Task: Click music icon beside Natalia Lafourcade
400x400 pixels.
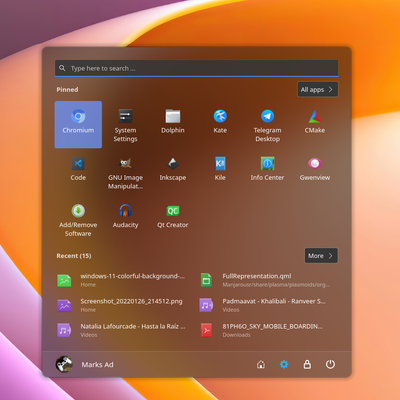Action: (64, 330)
